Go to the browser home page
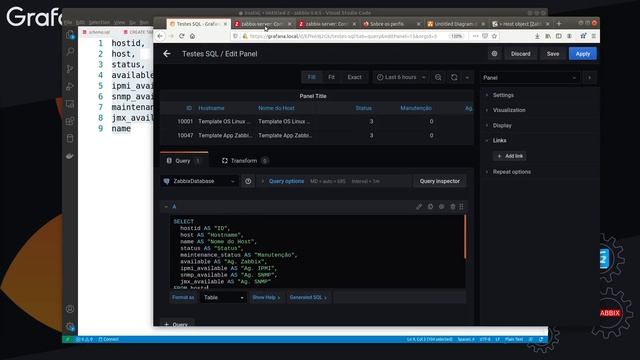Screen dimensions: 640x360 click(192, 36)
